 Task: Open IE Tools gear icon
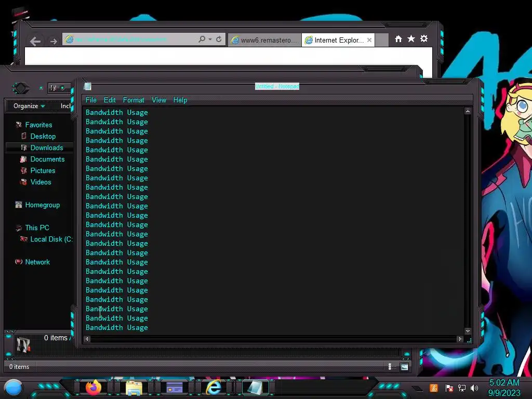[424, 39]
